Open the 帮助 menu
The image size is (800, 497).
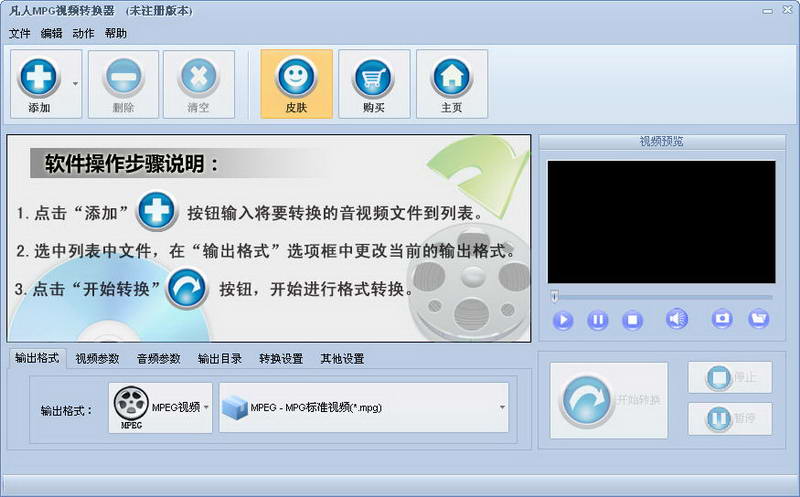pyautogui.click(x=115, y=34)
